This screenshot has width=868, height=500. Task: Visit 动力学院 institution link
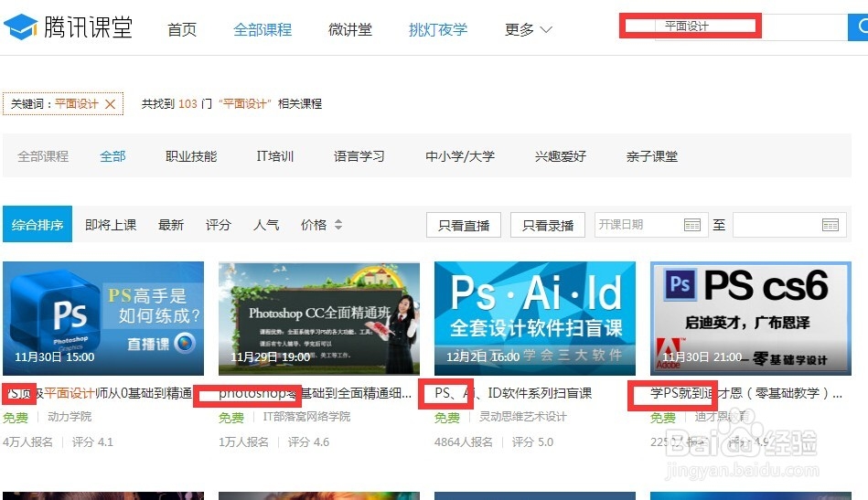70,417
